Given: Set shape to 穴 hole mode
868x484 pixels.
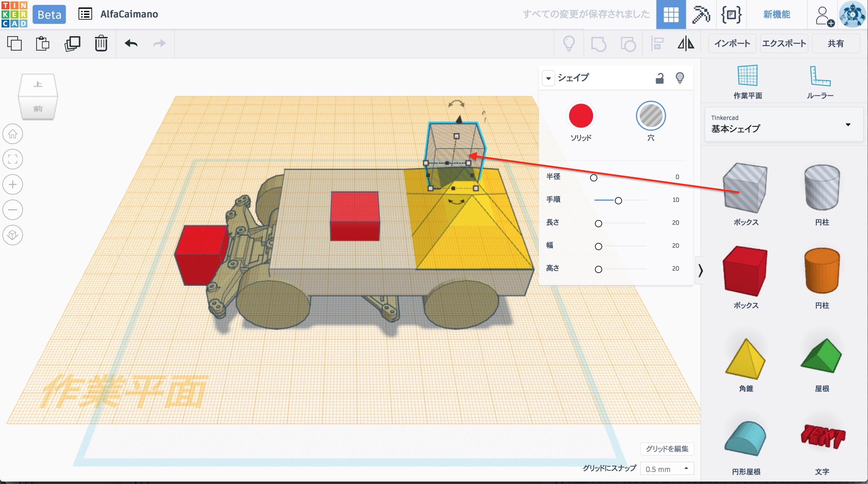Looking at the screenshot, I should [x=650, y=116].
